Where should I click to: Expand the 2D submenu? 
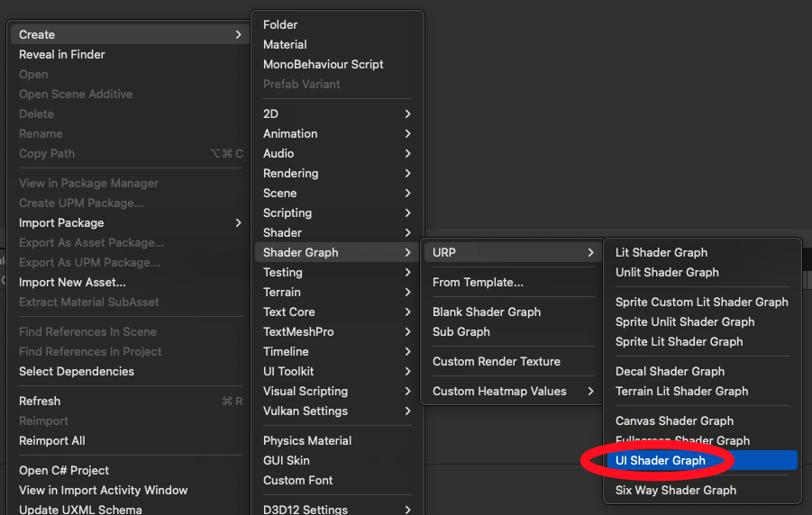pyautogui.click(x=337, y=113)
